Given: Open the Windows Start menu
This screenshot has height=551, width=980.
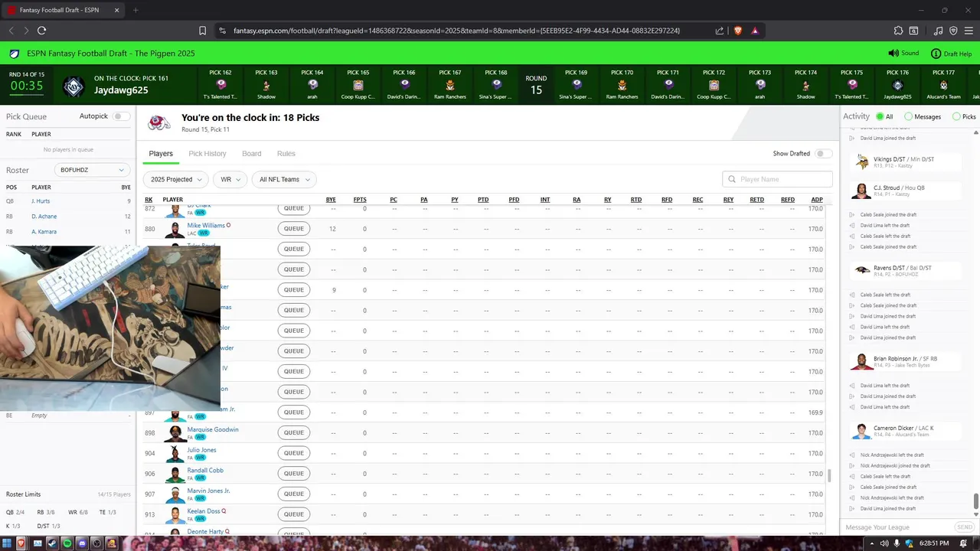Looking at the screenshot, I should coord(8,543).
